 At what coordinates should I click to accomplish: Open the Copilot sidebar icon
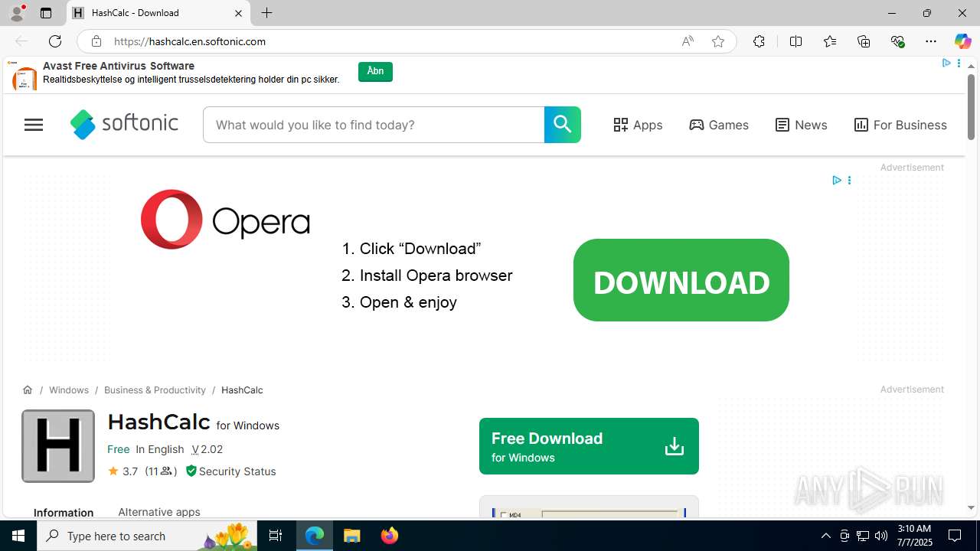[x=962, y=41]
